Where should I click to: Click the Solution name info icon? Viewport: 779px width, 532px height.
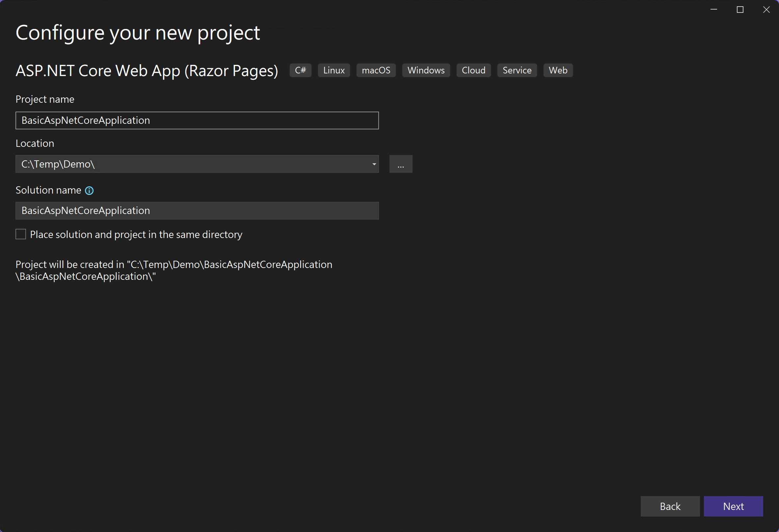coord(89,190)
